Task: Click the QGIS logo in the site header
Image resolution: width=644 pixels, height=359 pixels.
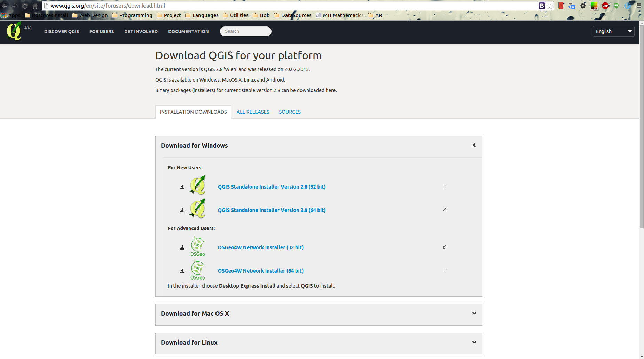Action: [14, 31]
